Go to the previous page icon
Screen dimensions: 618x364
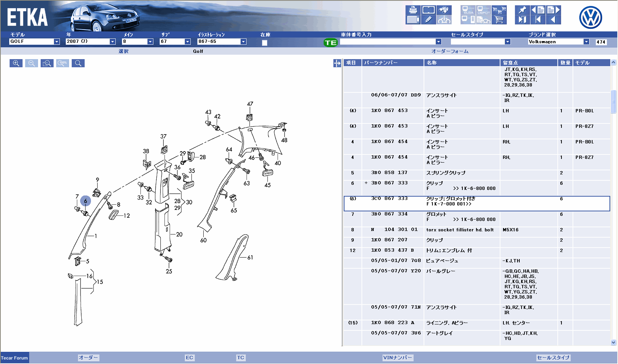pyautogui.click(x=538, y=10)
